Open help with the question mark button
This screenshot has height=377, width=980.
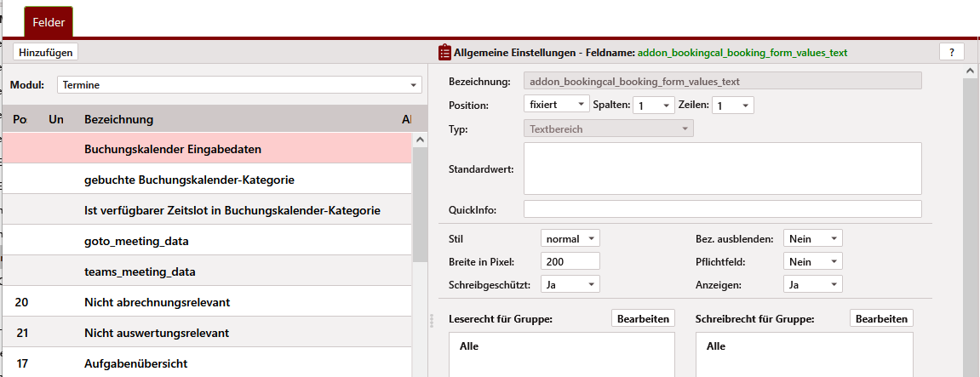click(951, 52)
